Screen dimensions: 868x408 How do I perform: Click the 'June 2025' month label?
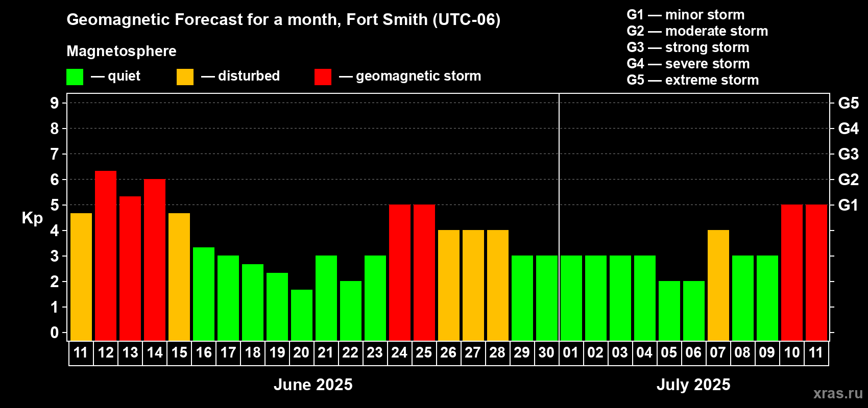[313, 385]
